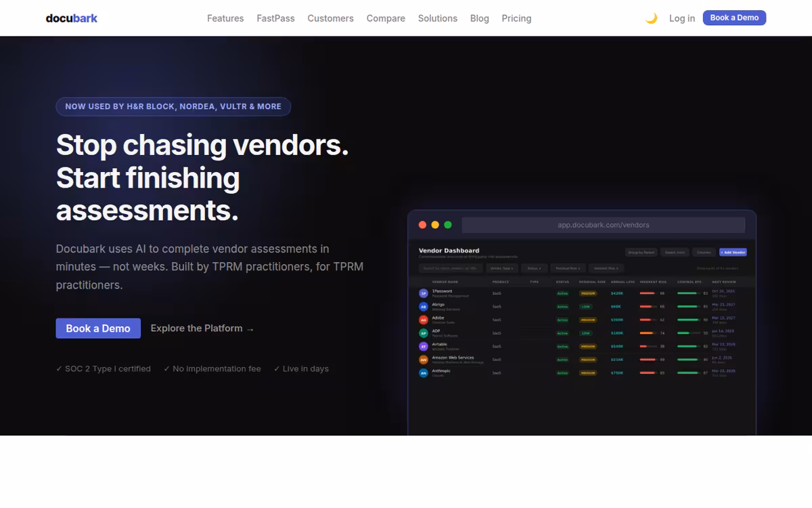The width and height of the screenshot is (812, 508).
Task: Toggle dark mode with the moon icon
Action: [x=651, y=18]
